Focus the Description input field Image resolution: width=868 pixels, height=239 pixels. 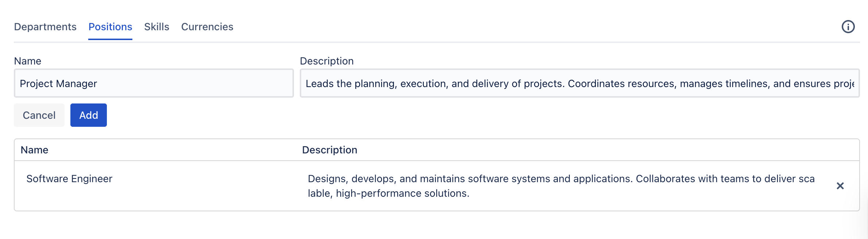(579, 83)
